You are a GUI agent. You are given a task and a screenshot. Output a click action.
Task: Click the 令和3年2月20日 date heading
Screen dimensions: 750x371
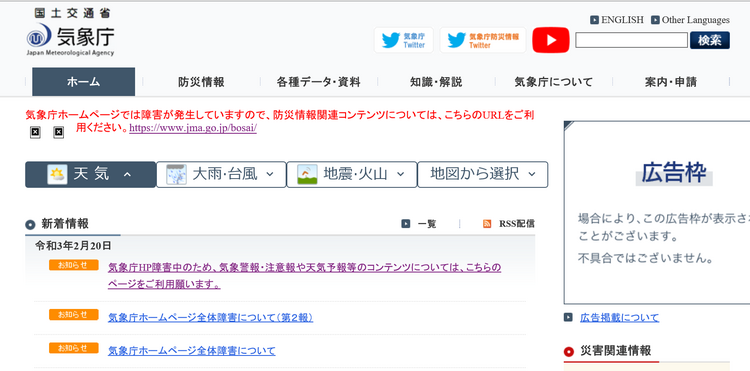(73, 246)
